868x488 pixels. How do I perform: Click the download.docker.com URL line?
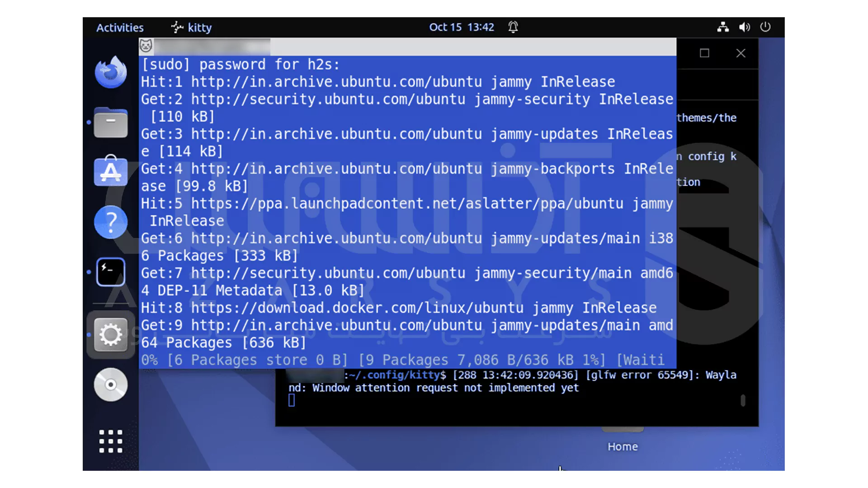399,308
